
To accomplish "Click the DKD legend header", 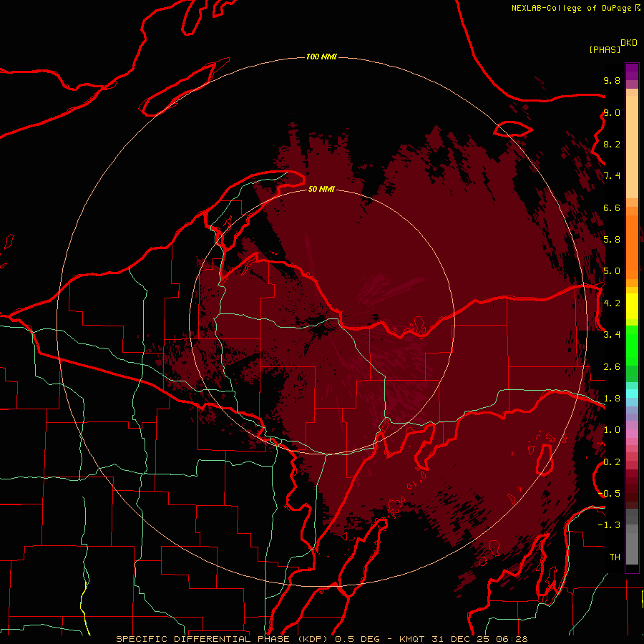I will [628, 43].
